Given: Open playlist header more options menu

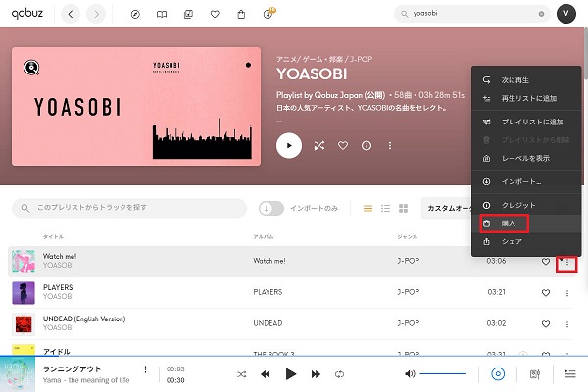Looking at the screenshot, I should (x=390, y=146).
